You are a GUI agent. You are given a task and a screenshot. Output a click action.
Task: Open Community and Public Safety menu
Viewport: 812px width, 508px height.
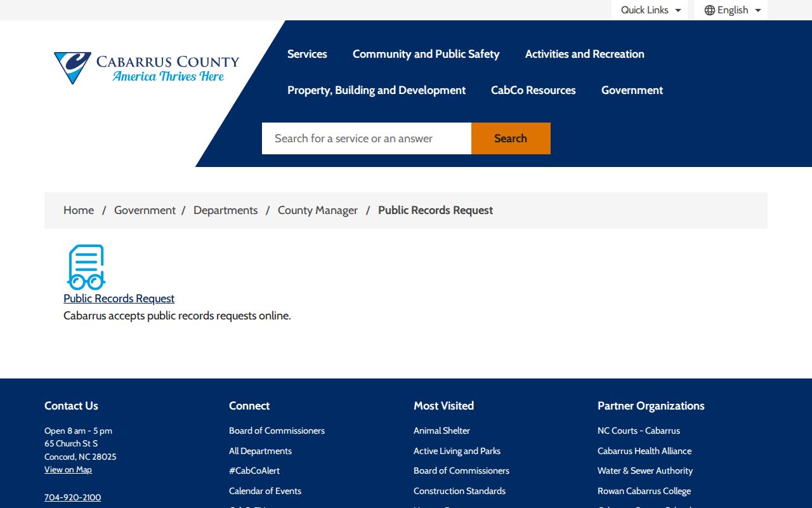click(426, 54)
